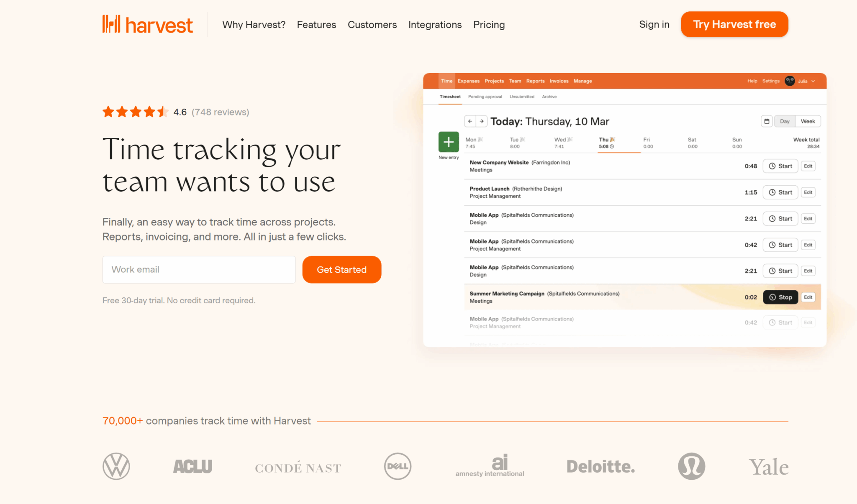
Task: Click the ACLU logo
Action: pos(192,466)
